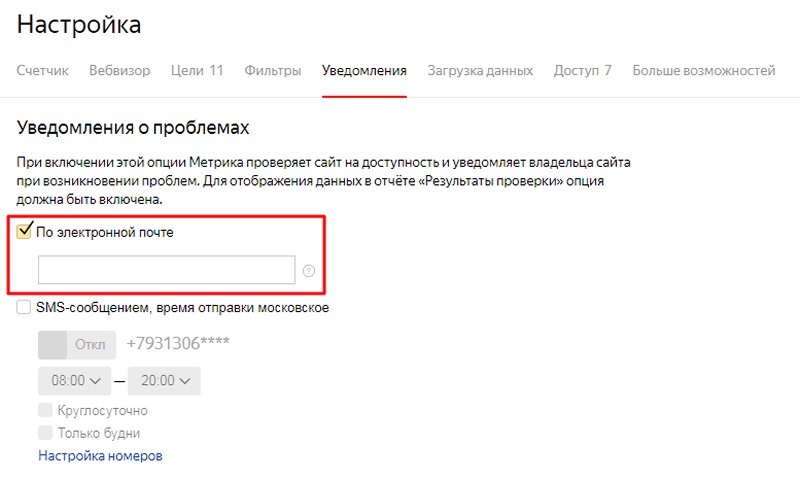
Task: Tick the 'Круглосуточно' checkbox
Action: [45, 410]
